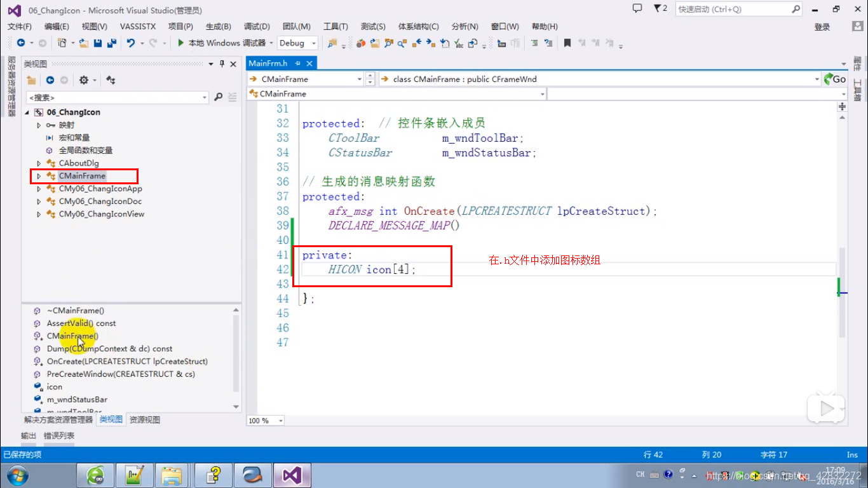Click the Class View back arrow icon
The height and width of the screenshot is (488, 868).
pyautogui.click(x=50, y=80)
